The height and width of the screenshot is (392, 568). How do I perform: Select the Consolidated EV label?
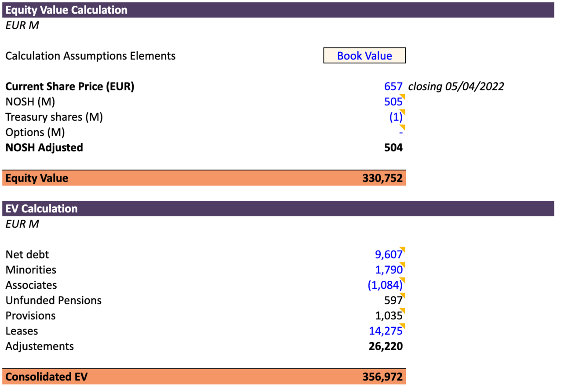[x=47, y=377]
